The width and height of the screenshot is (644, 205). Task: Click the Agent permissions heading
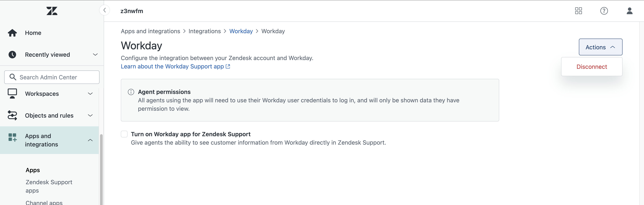(x=164, y=92)
